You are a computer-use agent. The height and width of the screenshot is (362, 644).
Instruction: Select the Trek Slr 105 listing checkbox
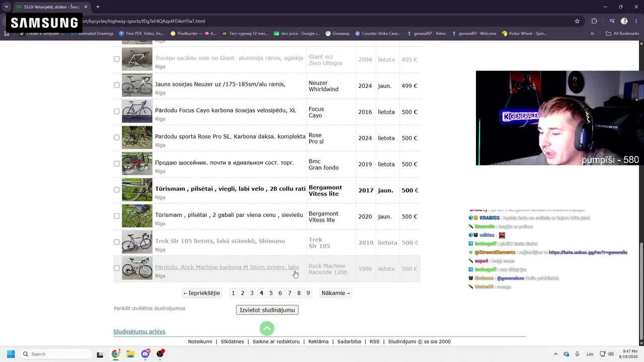click(x=117, y=242)
